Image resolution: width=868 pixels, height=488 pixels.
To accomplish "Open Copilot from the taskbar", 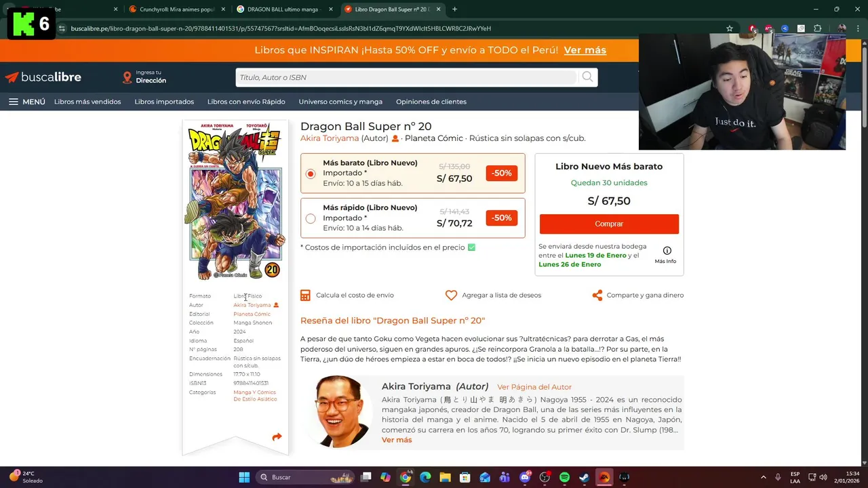I will pos(385,477).
